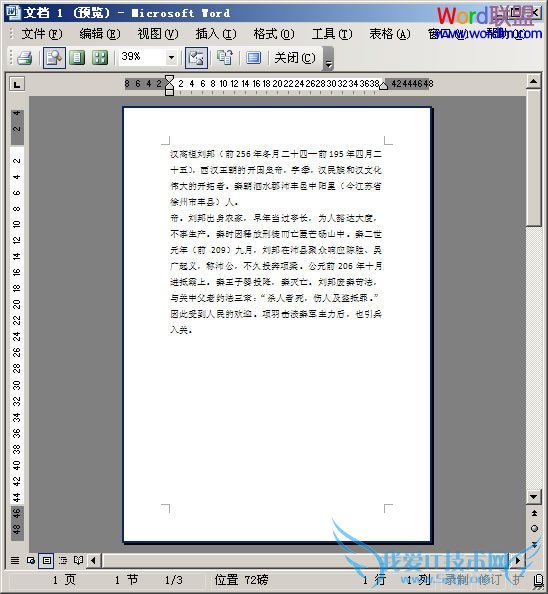Click the horizontal scrollbar left arrow
The height and width of the screenshot is (594, 548).
(94, 560)
